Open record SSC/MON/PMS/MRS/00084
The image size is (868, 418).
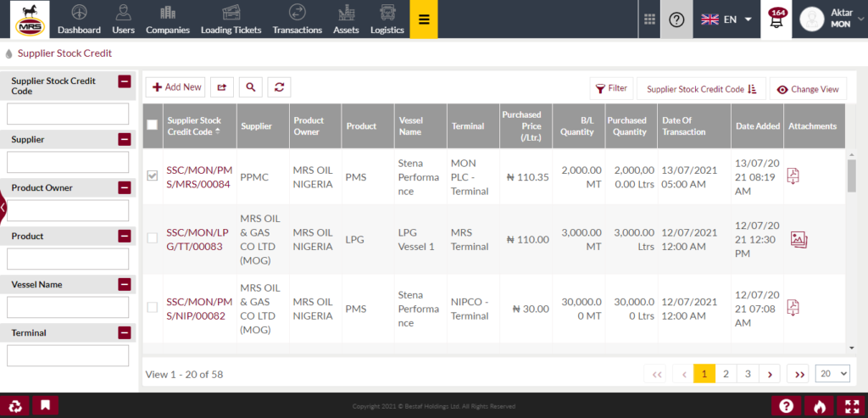tap(198, 177)
